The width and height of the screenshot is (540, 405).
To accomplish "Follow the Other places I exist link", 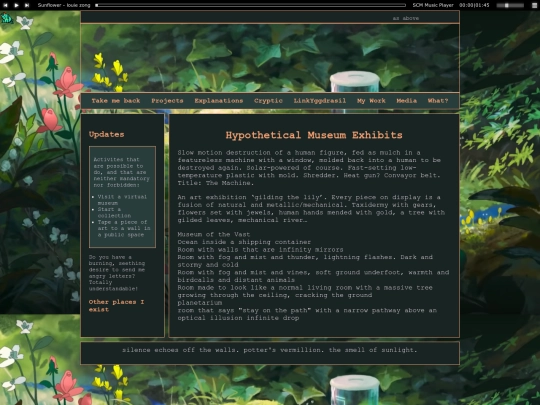I will (116, 305).
